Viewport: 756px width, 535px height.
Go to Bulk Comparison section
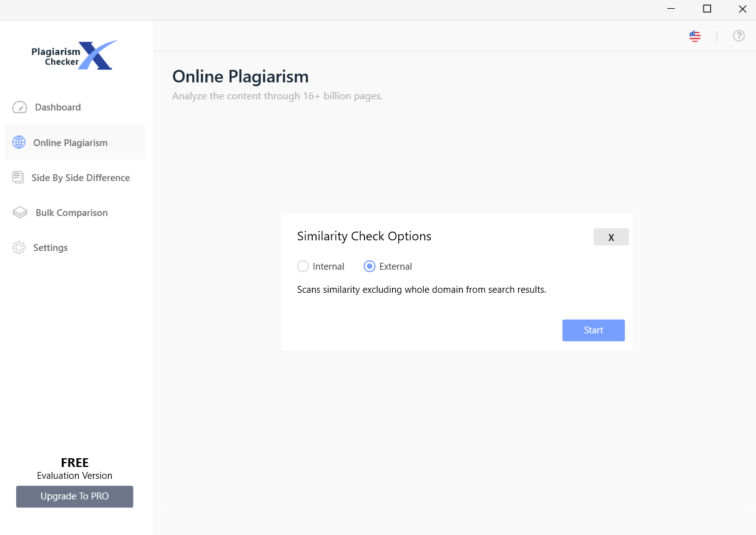click(x=75, y=212)
